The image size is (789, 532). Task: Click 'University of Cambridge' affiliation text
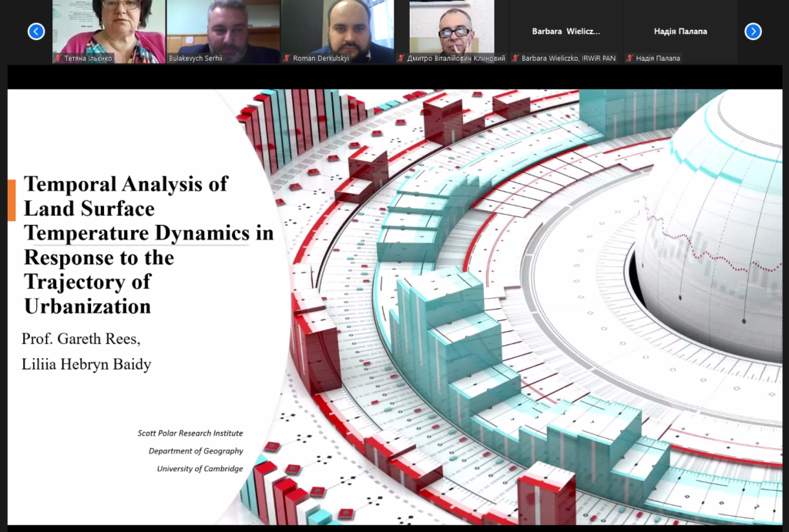[x=200, y=469]
